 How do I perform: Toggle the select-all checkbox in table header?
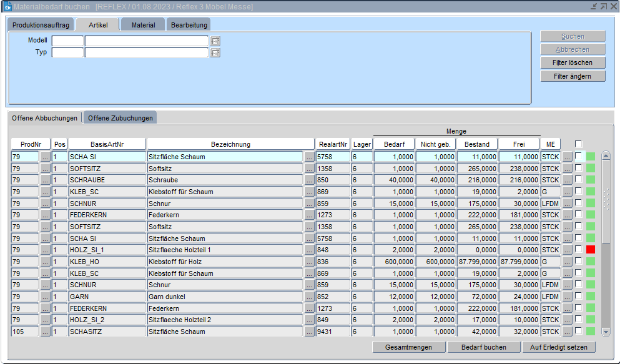pos(579,144)
